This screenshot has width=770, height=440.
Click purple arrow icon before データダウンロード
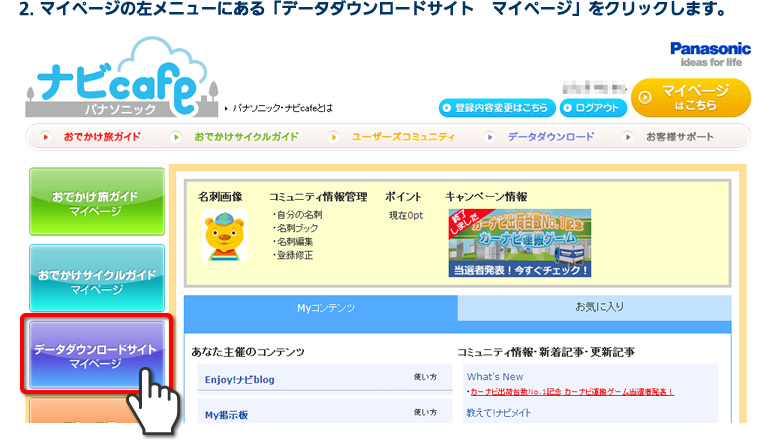(490, 137)
